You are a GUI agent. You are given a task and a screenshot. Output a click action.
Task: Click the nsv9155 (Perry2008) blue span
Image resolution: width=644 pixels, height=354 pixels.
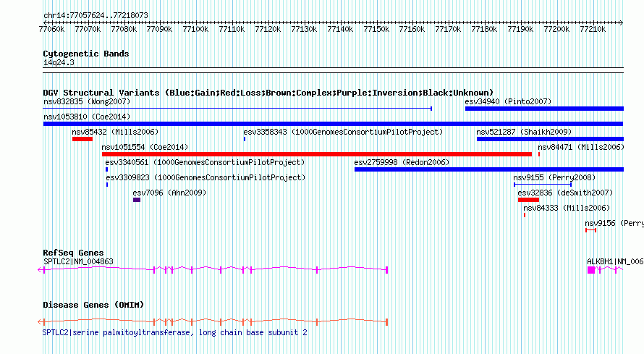click(x=543, y=185)
